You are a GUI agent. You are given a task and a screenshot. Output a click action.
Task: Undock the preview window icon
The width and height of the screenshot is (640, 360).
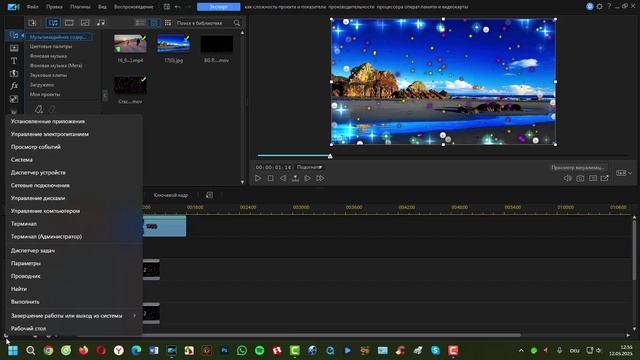tap(604, 178)
